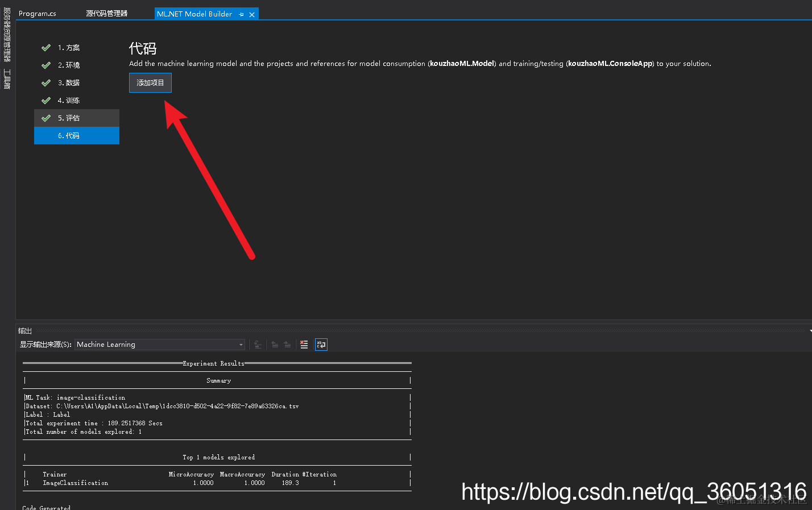The width and height of the screenshot is (812, 510).
Task: Open output panel window options arrow
Action: click(810, 331)
